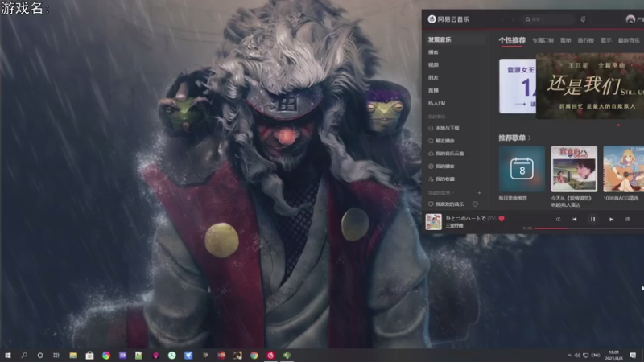Open the user avatar profile
644x362 pixels.
pyautogui.click(x=630, y=19)
